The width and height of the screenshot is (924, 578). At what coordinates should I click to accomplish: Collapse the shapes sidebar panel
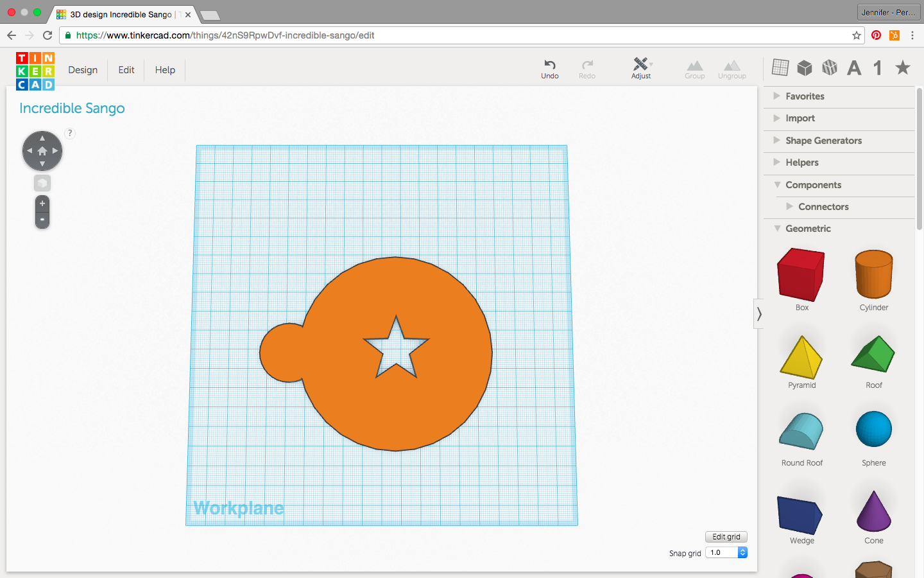pyautogui.click(x=759, y=314)
